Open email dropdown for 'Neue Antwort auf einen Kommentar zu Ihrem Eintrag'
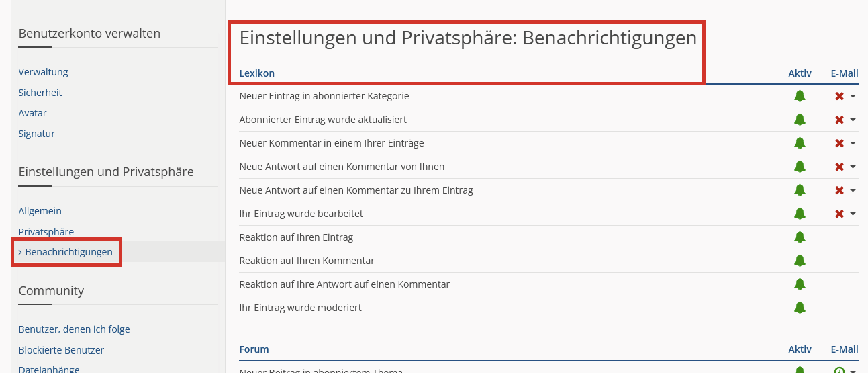The height and width of the screenshot is (373, 868). click(853, 190)
